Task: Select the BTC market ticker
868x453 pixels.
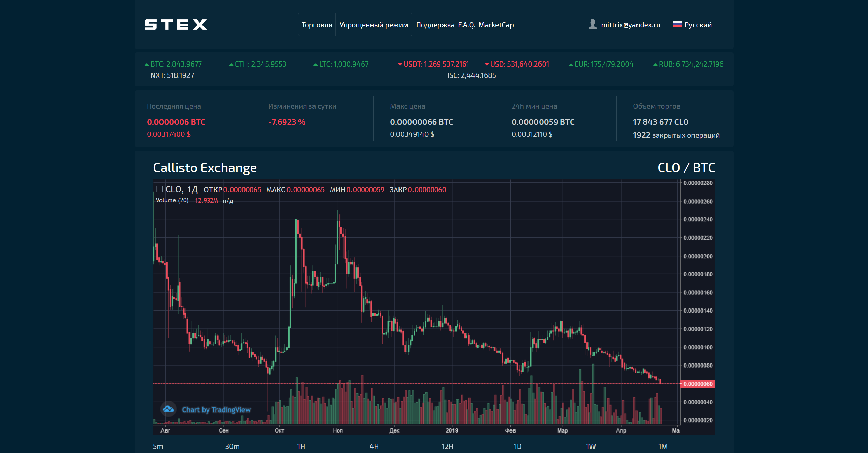Action: pos(173,64)
